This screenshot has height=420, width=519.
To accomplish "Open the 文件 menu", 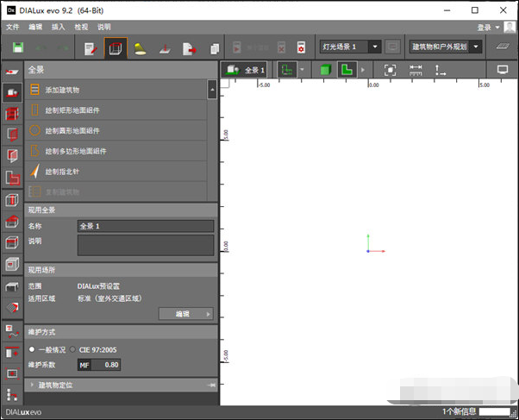I will [x=13, y=27].
